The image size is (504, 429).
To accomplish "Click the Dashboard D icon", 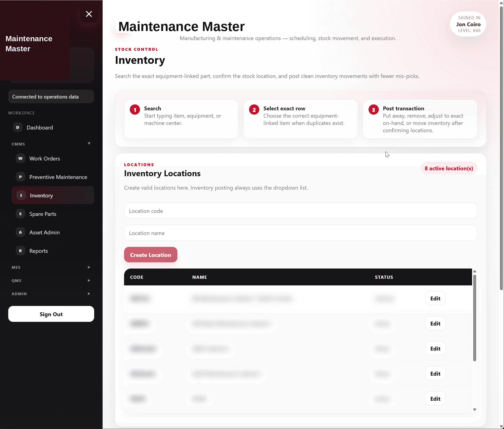I will coord(18,127).
